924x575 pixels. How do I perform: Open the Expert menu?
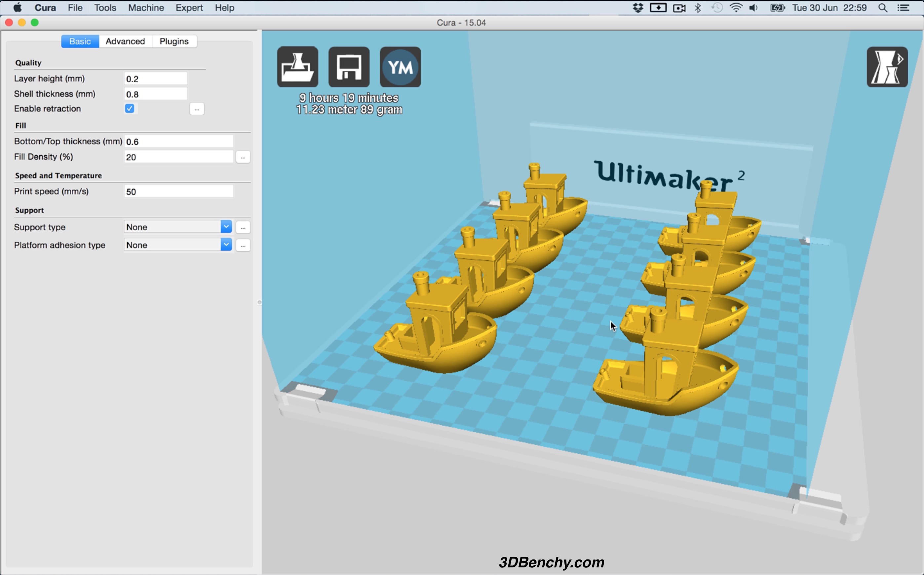click(189, 8)
